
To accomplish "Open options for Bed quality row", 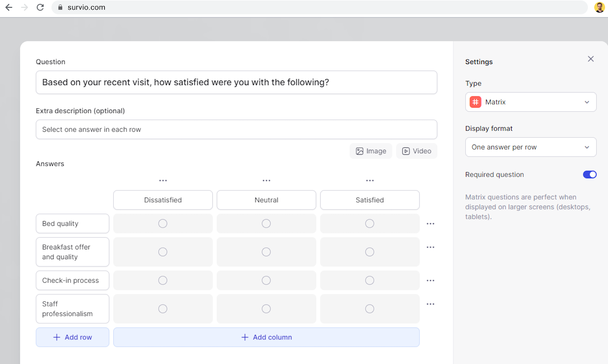I will 430,223.
